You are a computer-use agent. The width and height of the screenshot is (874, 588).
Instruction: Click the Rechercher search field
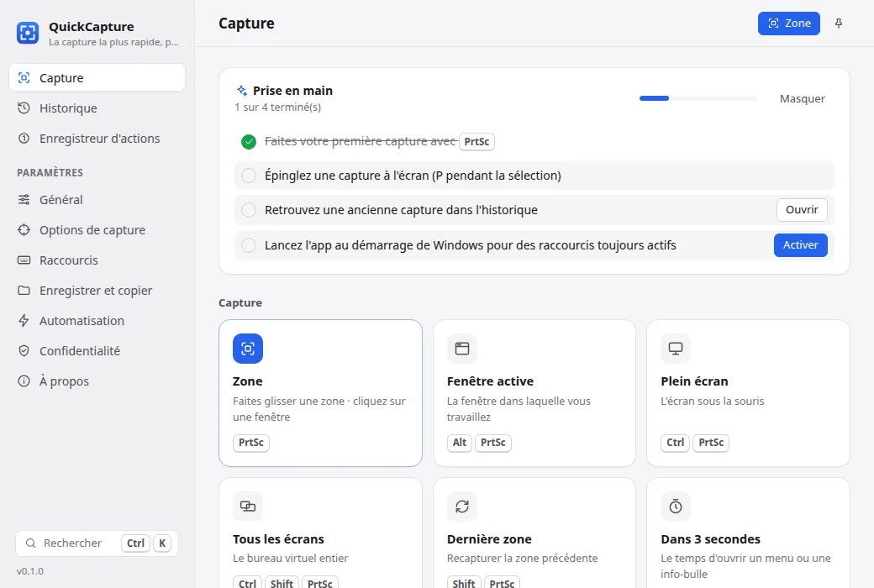[97, 543]
